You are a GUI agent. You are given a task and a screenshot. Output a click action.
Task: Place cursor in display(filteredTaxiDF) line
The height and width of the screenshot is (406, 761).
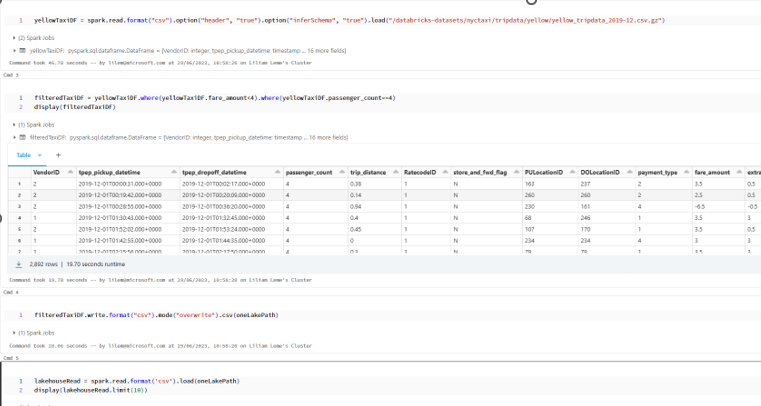click(75, 107)
